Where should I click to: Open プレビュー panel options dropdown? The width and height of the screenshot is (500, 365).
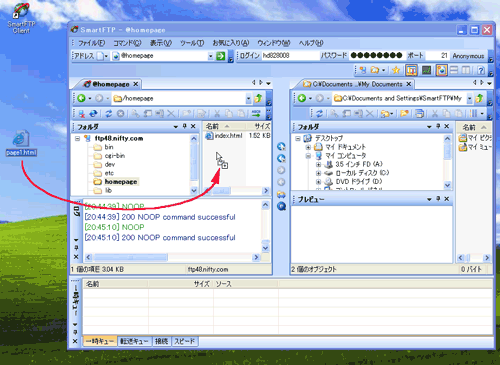click(429, 199)
